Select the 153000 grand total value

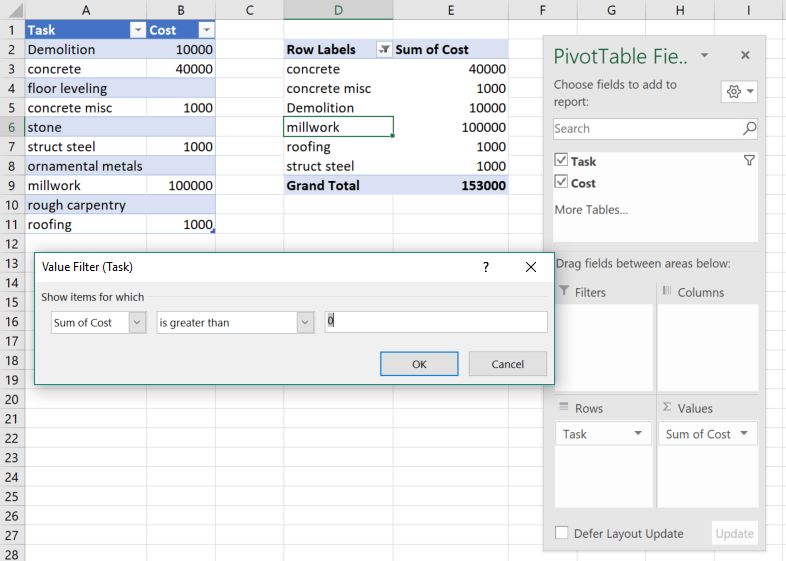tap(451, 186)
